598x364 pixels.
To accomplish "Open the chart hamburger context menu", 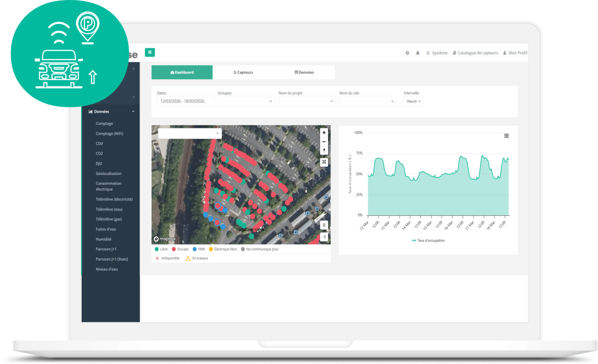I will pyautogui.click(x=506, y=135).
